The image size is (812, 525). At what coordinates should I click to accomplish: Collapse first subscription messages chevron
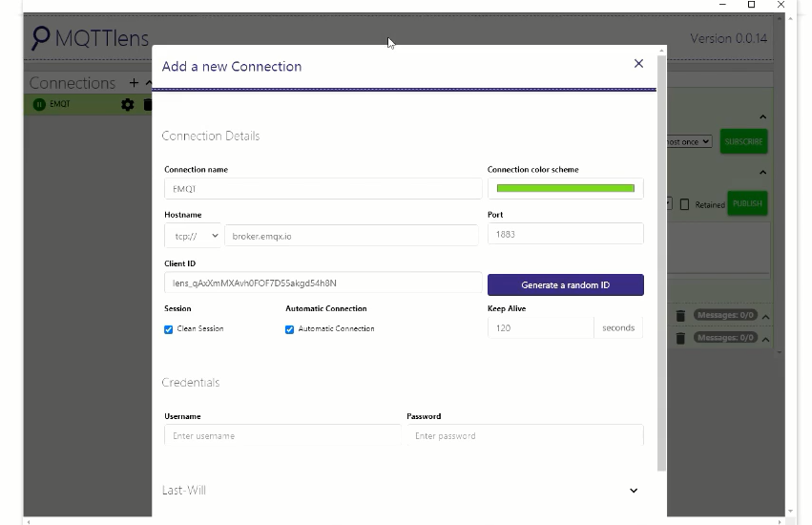pyautogui.click(x=766, y=316)
